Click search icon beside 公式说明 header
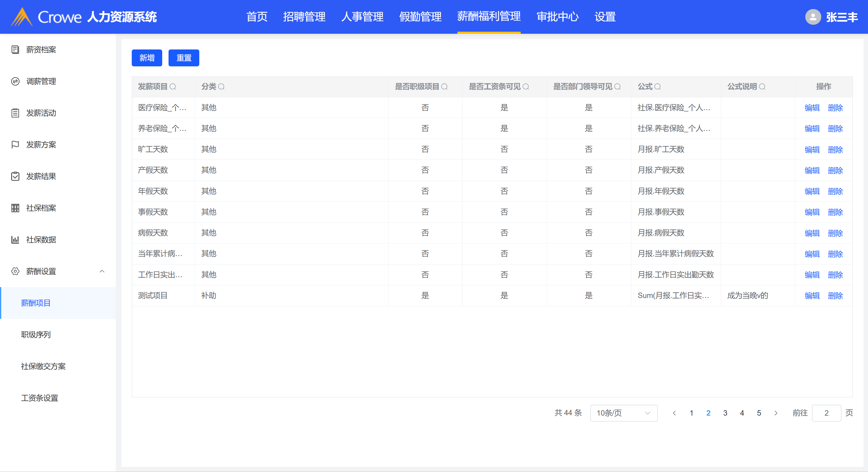 click(762, 87)
